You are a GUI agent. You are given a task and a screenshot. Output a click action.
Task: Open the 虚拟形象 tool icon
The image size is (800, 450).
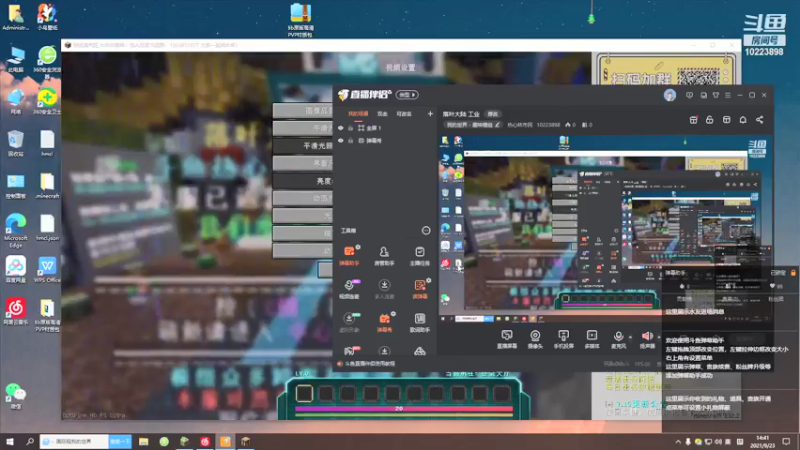tap(349, 322)
